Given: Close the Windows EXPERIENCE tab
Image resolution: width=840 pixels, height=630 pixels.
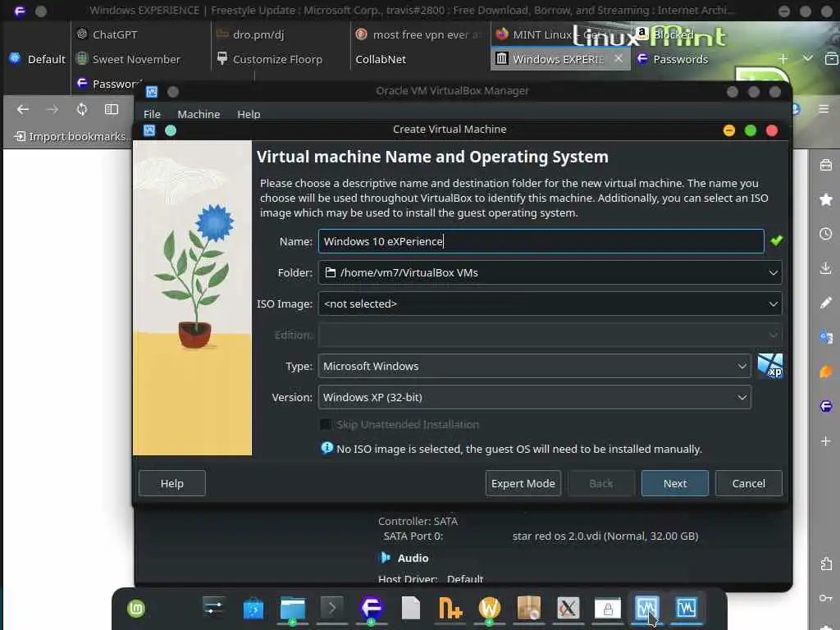Looking at the screenshot, I should point(619,58).
